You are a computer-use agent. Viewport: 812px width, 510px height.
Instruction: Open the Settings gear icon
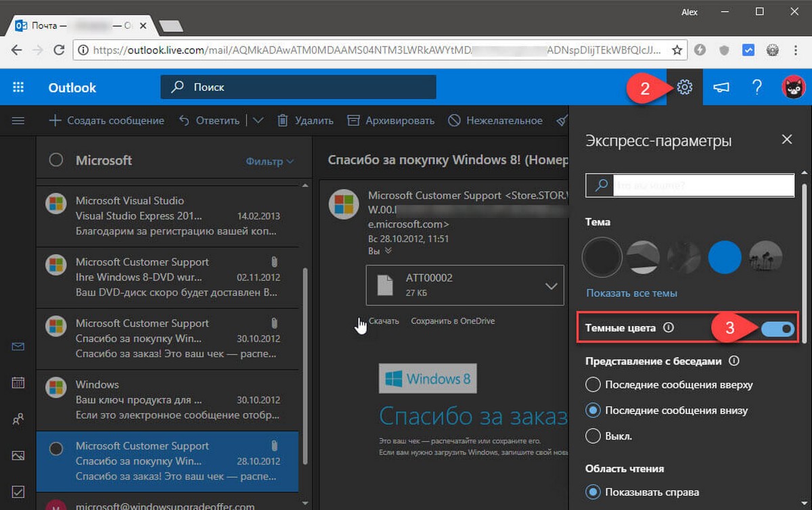pyautogui.click(x=685, y=87)
